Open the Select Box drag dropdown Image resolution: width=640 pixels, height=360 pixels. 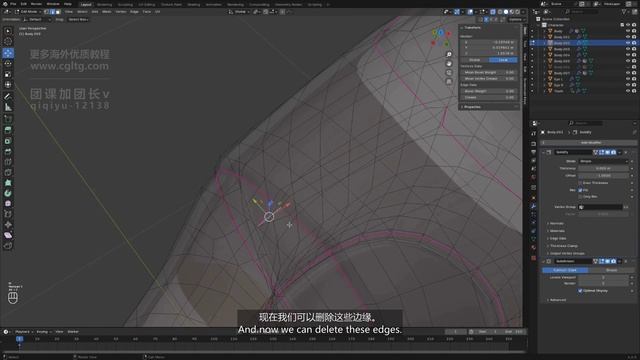pyautogui.click(x=78, y=19)
